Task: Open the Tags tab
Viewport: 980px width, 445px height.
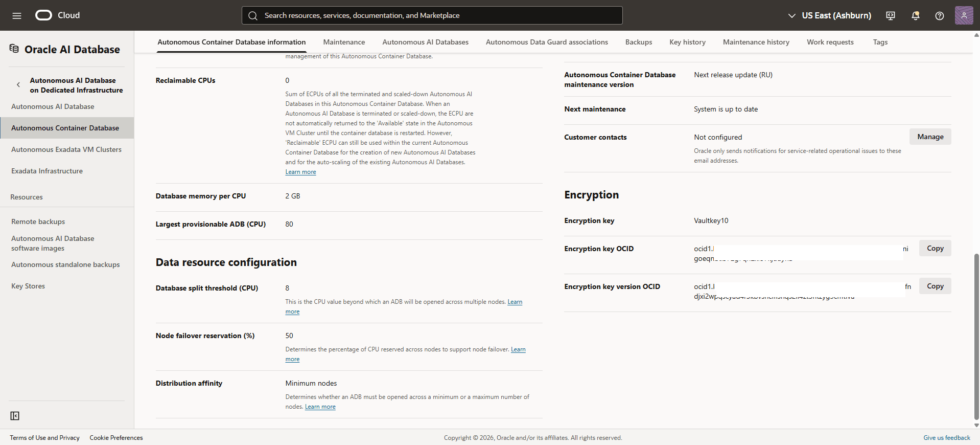Action: coord(880,42)
